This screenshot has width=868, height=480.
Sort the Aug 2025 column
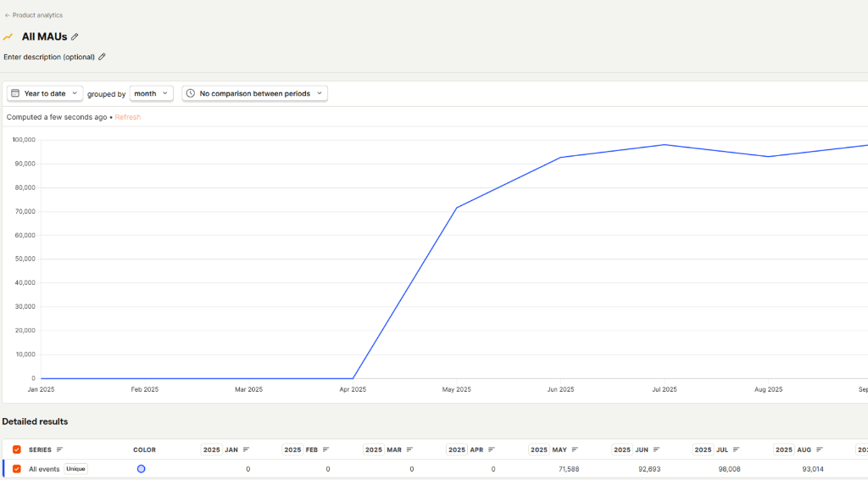(820, 449)
